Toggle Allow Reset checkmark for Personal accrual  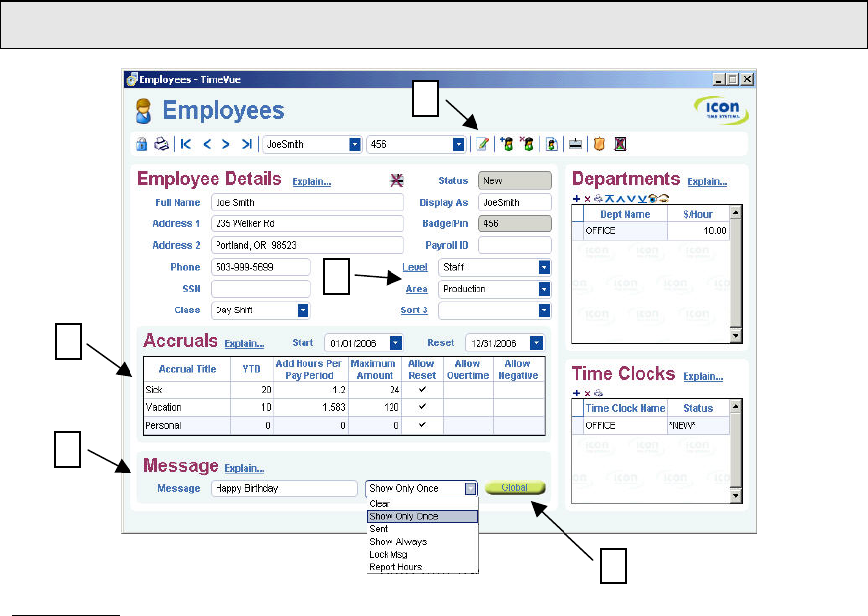[422, 425]
